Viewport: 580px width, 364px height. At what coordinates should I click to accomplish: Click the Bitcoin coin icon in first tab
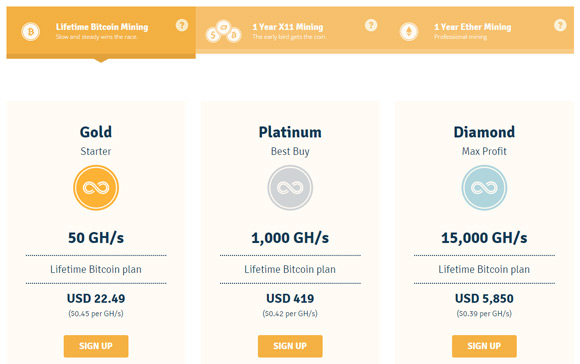[31, 31]
